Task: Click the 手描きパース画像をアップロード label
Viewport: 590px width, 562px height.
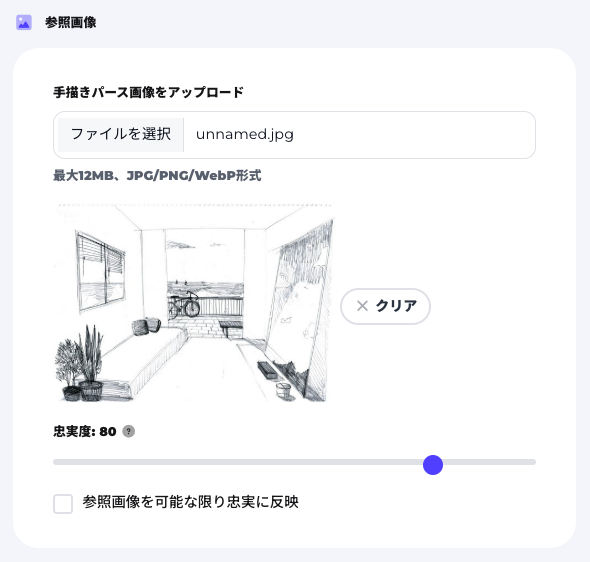Action: click(x=148, y=92)
